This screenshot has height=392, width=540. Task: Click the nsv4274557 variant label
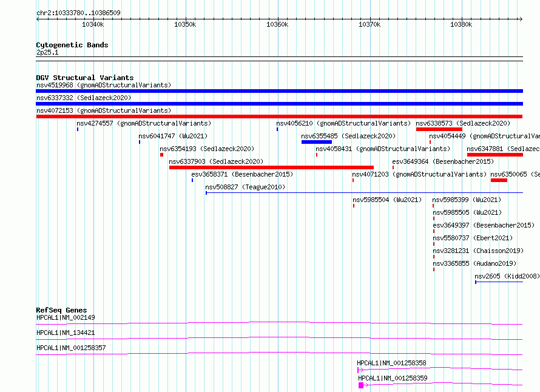point(144,123)
